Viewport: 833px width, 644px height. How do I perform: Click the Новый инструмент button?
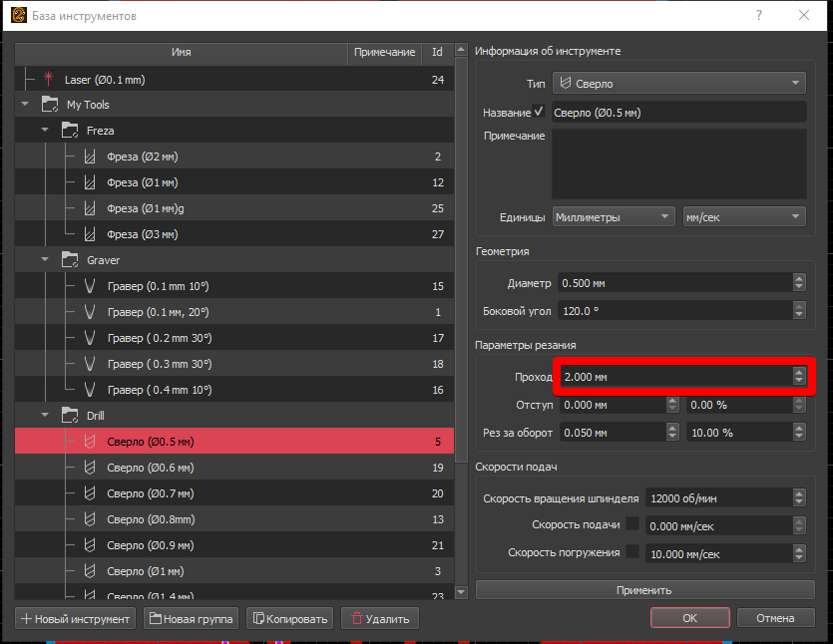pos(76,618)
